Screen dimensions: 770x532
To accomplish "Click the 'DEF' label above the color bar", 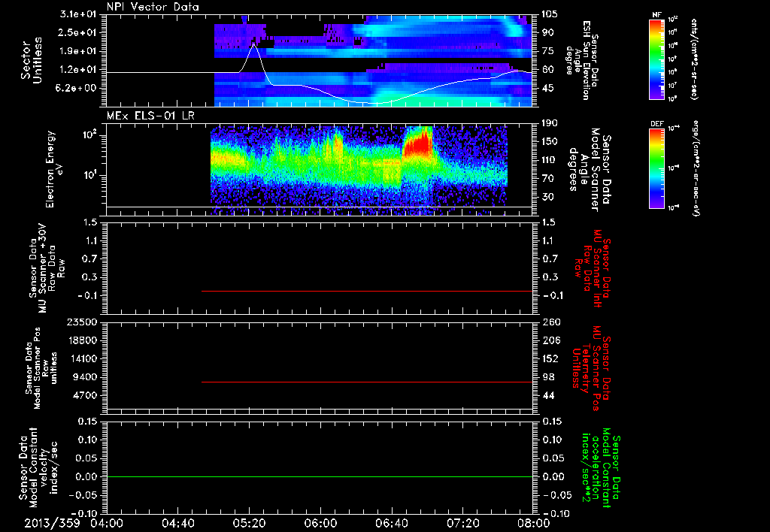I will pyautogui.click(x=656, y=124).
